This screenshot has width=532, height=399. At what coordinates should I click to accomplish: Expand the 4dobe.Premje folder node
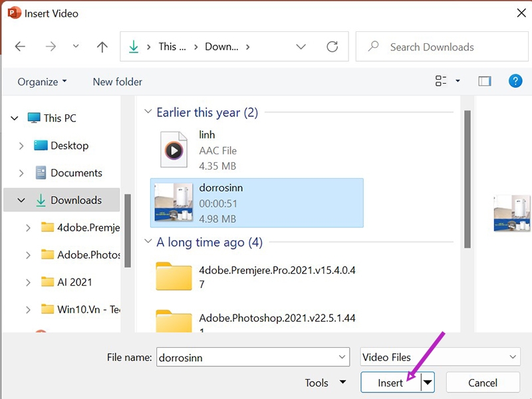28,227
